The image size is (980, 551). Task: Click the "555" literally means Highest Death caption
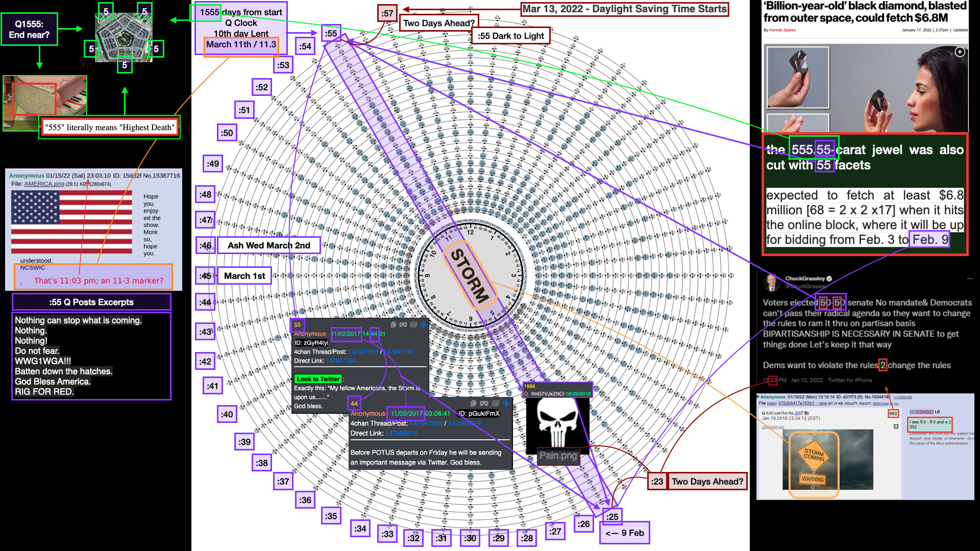[110, 128]
